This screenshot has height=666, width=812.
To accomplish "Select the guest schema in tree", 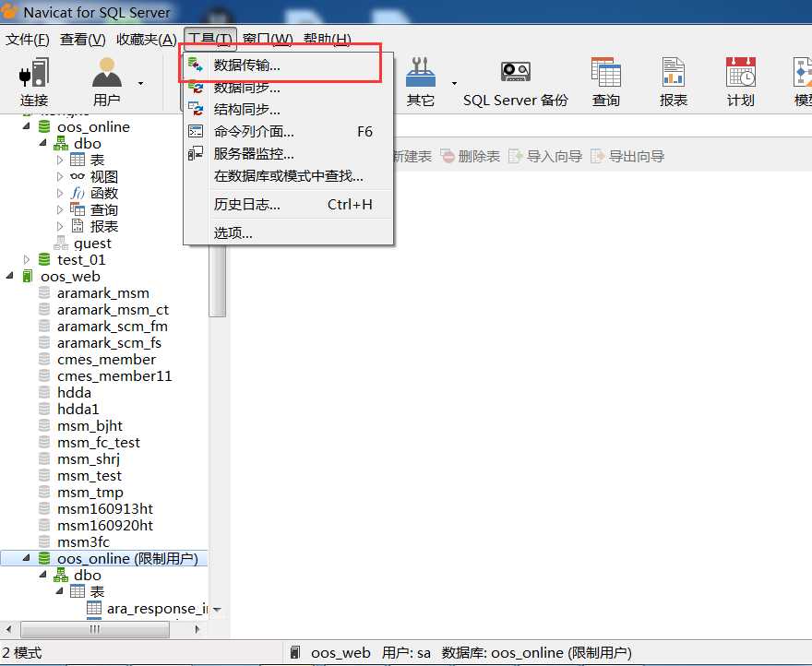I will [x=92, y=243].
